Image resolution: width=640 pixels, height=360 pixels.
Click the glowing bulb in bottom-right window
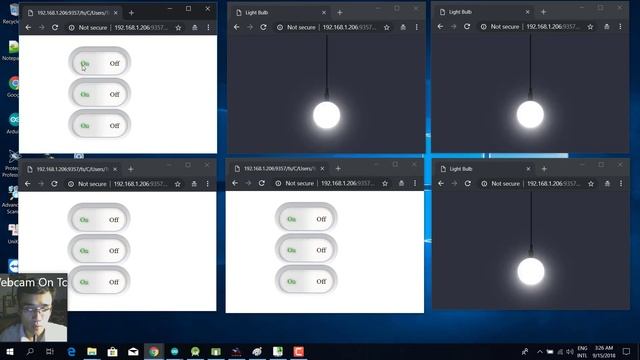pos(531,271)
